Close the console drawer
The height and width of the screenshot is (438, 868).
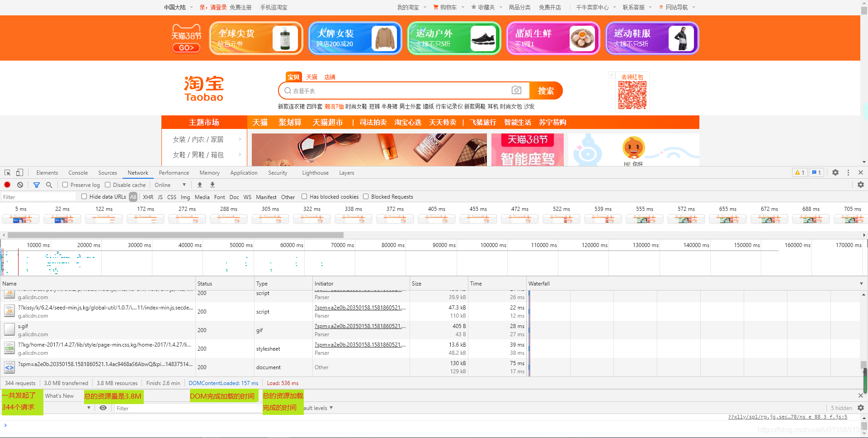861,395
